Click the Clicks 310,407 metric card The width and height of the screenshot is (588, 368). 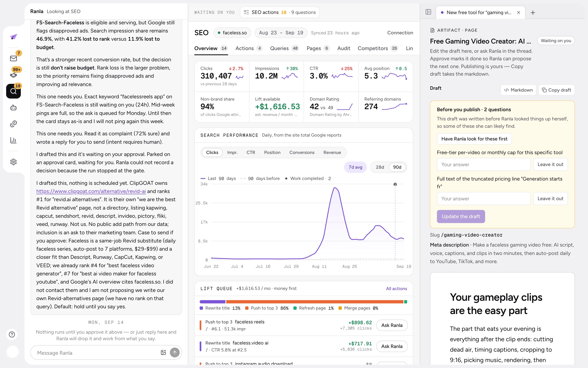point(222,76)
